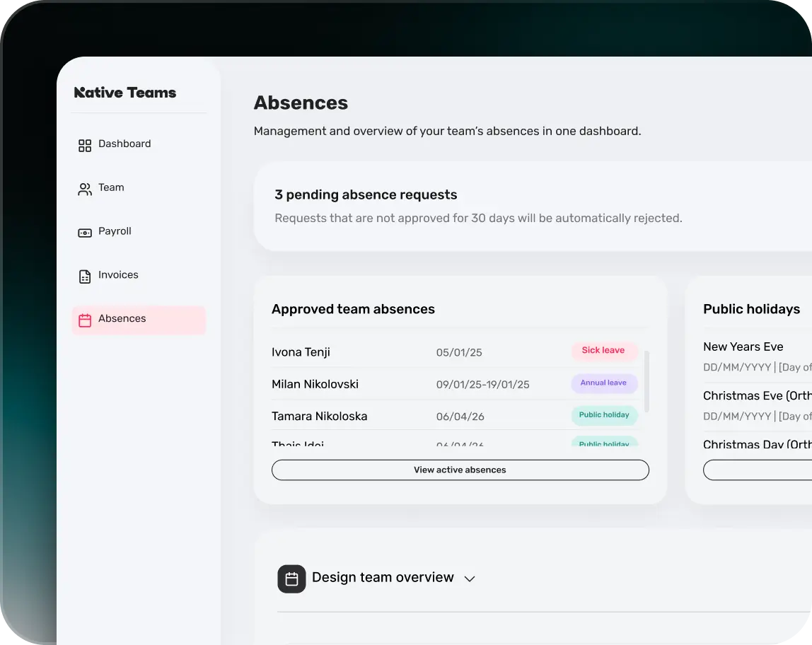812x645 pixels.
Task: Click the Public holidays card button
Action: pyautogui.click(x=757, y=470)
